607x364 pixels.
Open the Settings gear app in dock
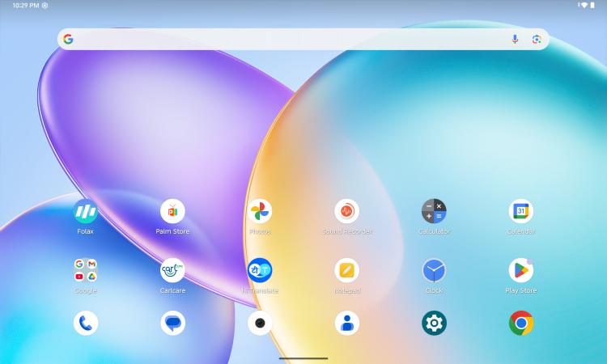pyautogui.click(x=434, y=323)
